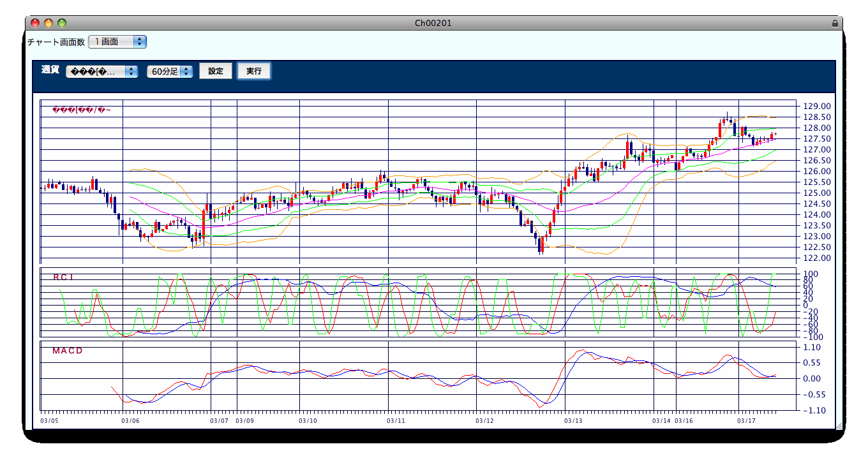Viewport: 868px width, 465px height.
Task: Click the 125.50 price axis label
Action: pos(817,182)
